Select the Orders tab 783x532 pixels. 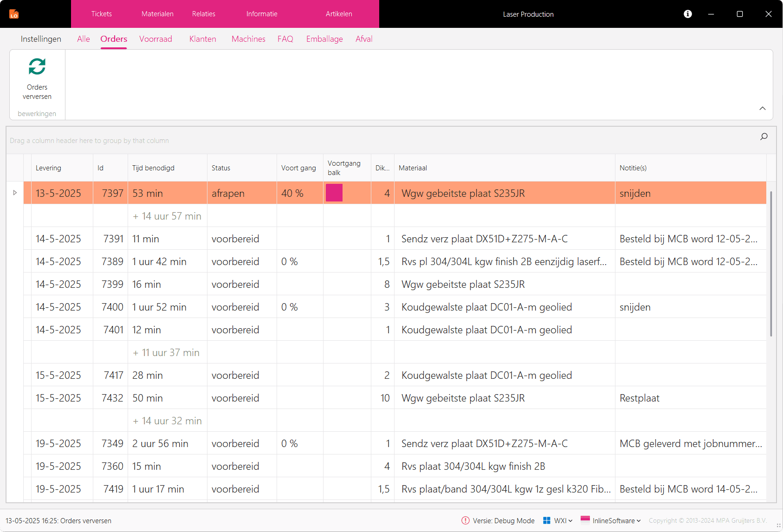click(114, 39)
